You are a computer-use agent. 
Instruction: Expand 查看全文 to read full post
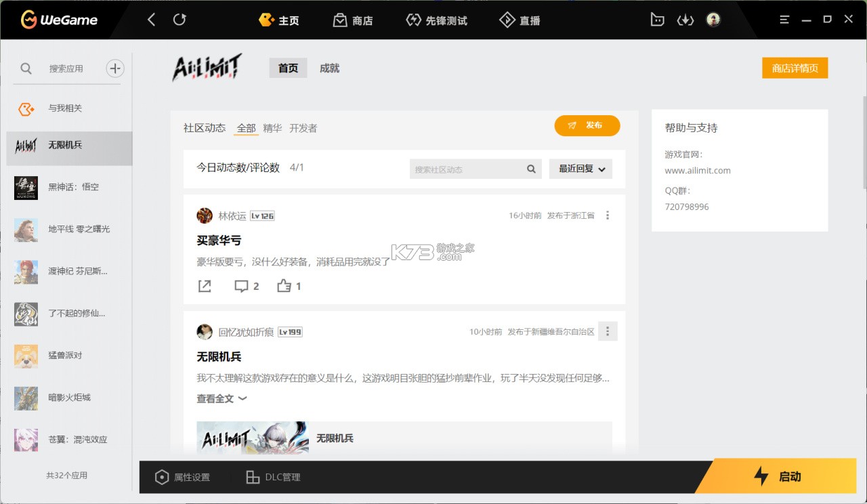pyautogui.click(x=221, y=399)
